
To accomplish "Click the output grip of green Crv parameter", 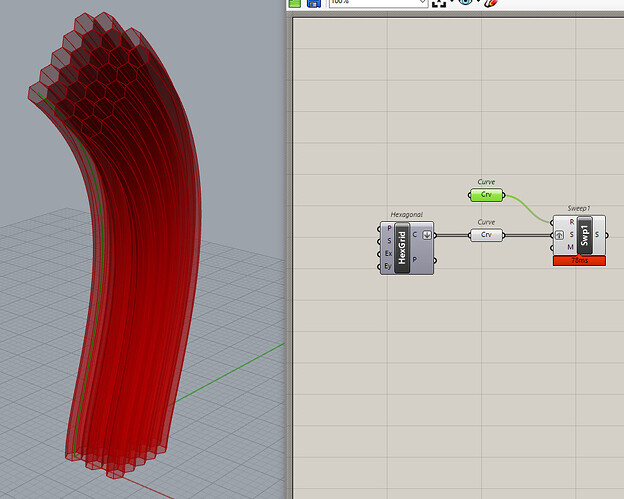I will click(504, 195).
